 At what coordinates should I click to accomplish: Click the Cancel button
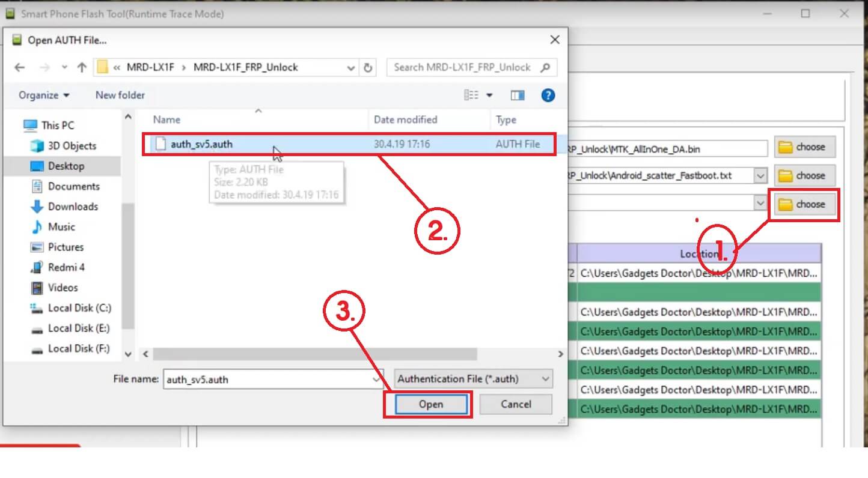click(x=515, y=404)
